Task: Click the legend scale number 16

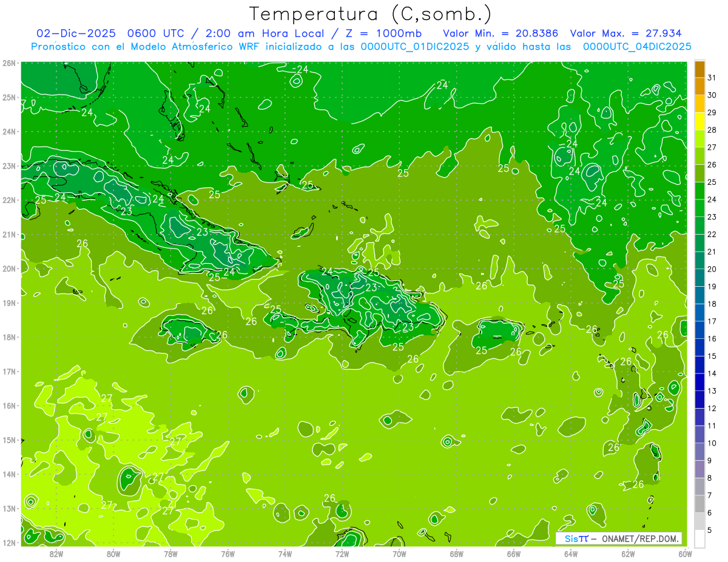Action: pyautogui.click(x=712, y=338)
